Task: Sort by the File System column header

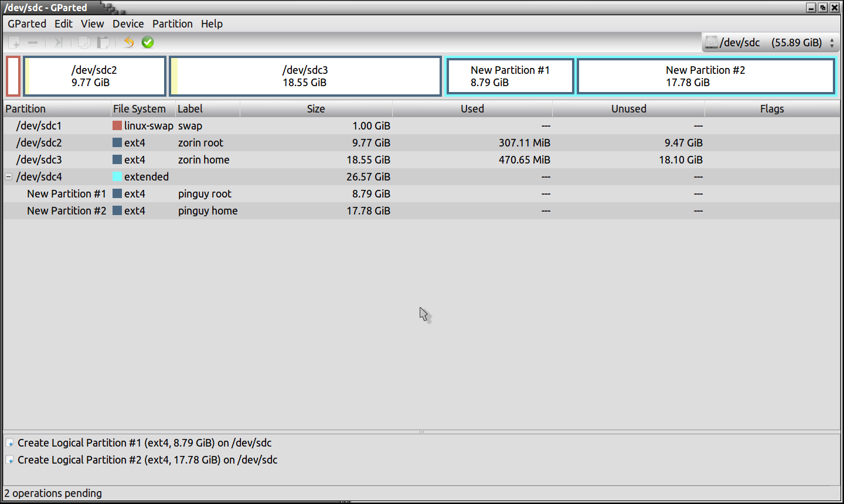Action: click(x=139, y=109)
